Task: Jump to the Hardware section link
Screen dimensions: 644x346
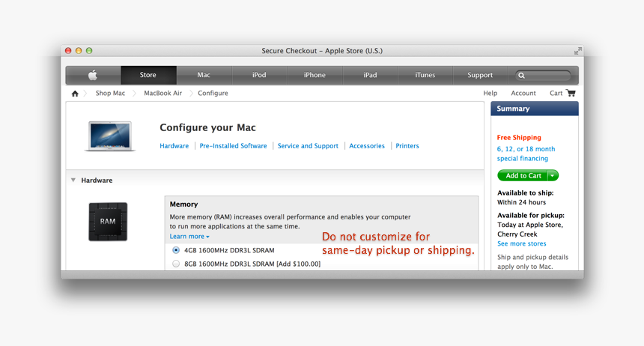Action: (174, 146)
